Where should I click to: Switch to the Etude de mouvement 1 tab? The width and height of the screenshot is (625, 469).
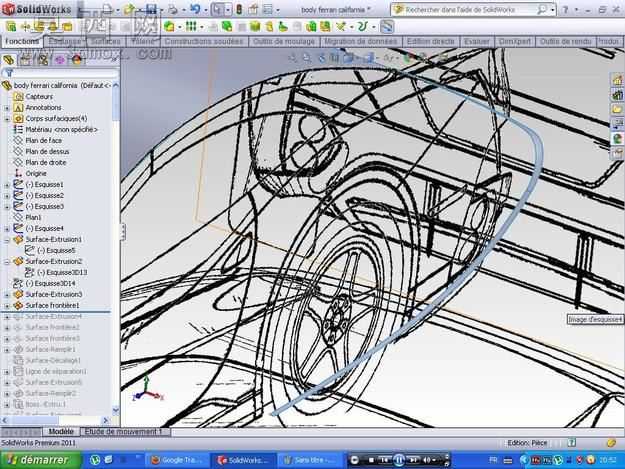tap(123, 432)
